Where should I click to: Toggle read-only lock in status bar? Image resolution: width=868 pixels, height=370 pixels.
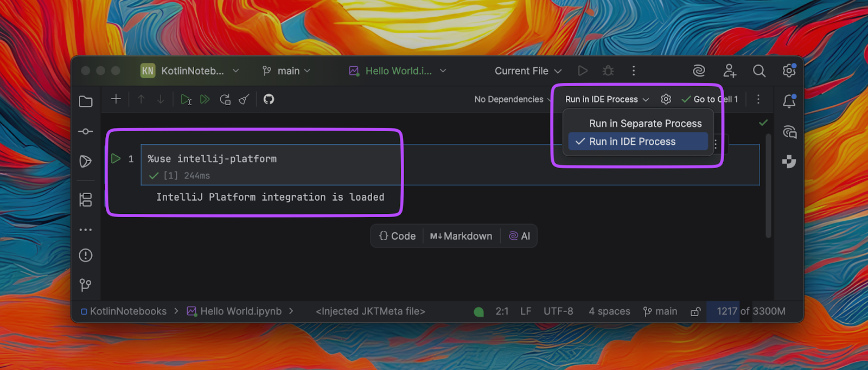(x=695, y=311)
